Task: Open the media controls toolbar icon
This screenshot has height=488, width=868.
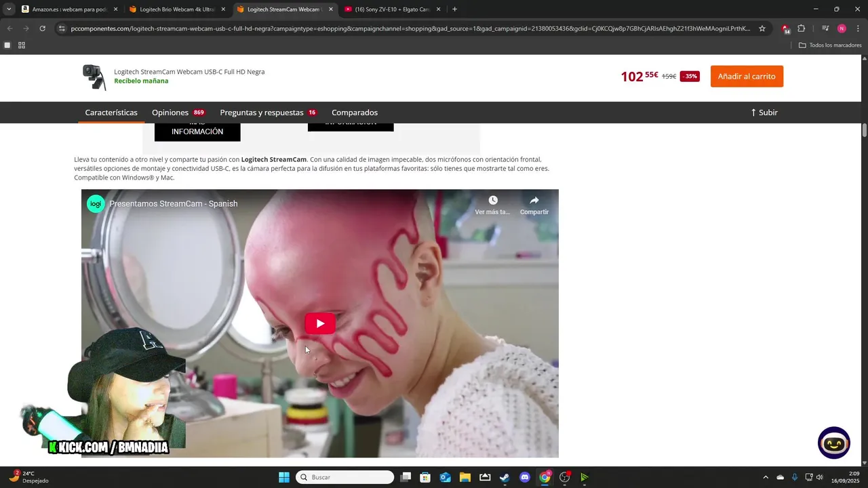Action: click(825, 28)
